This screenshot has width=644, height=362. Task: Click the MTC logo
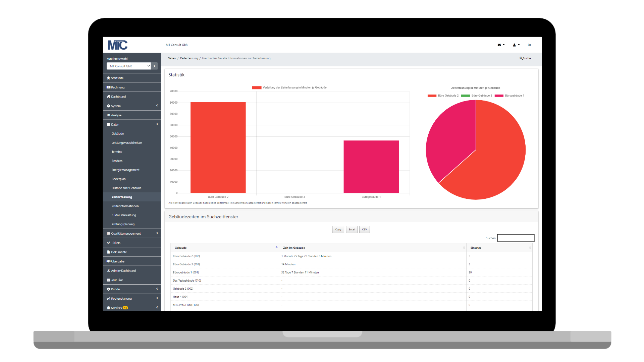(117, 45)
